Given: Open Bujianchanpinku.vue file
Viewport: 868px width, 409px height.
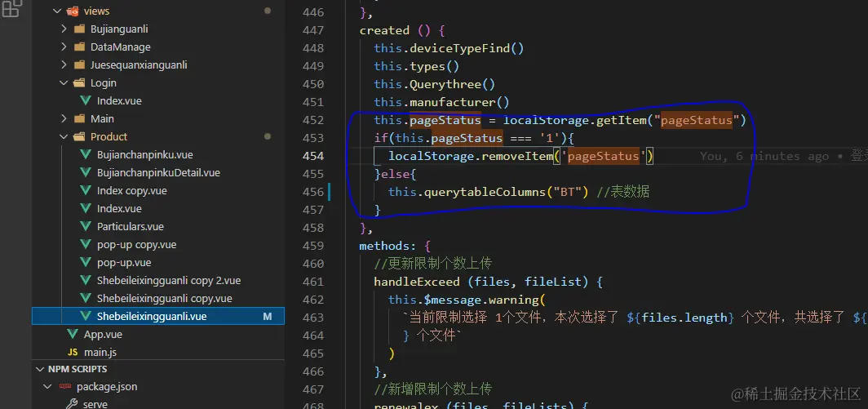Looking at the screenshot, I should coord(145,154).
